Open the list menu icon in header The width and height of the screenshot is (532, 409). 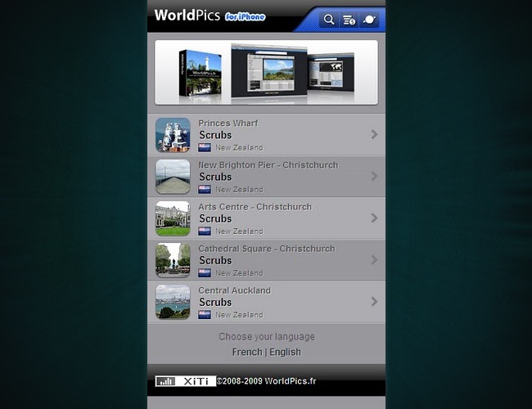(349, 20)
